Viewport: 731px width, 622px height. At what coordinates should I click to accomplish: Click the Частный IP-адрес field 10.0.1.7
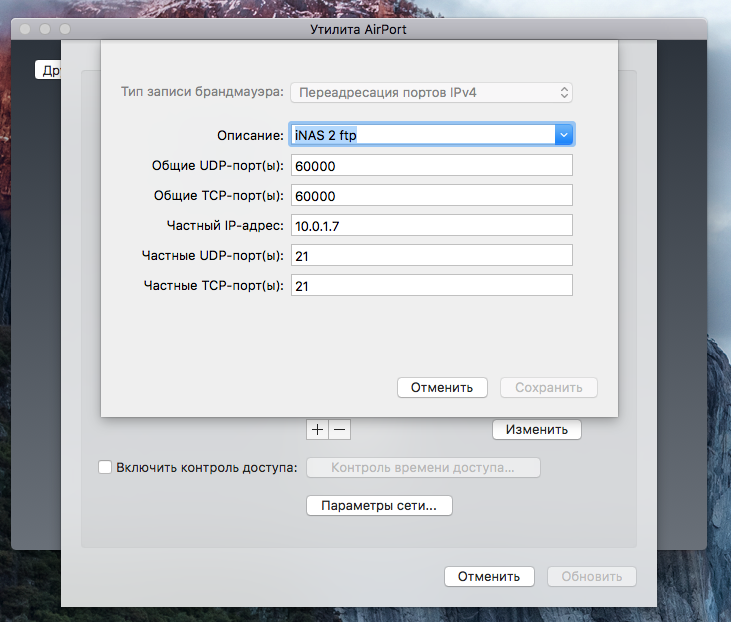(432, 226)
